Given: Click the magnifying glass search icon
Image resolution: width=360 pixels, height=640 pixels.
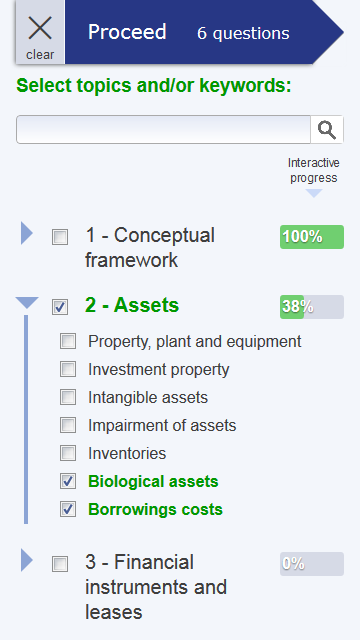Looking at the screenshot, I should coord(327,130).
